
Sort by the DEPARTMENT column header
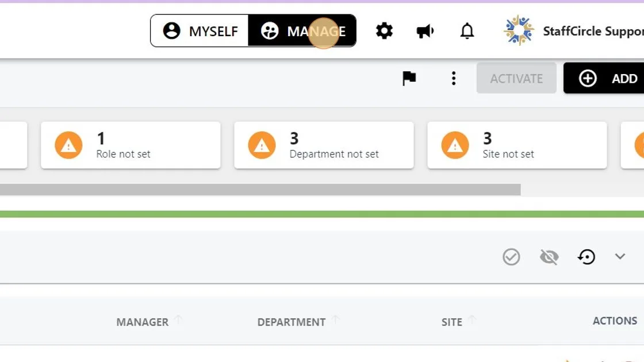click(292, 322)
